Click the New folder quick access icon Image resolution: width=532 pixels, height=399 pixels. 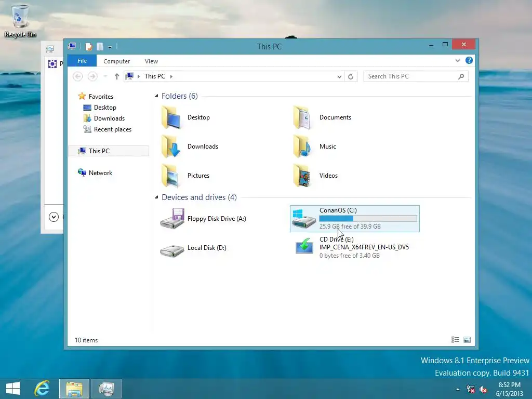(100, 46)
